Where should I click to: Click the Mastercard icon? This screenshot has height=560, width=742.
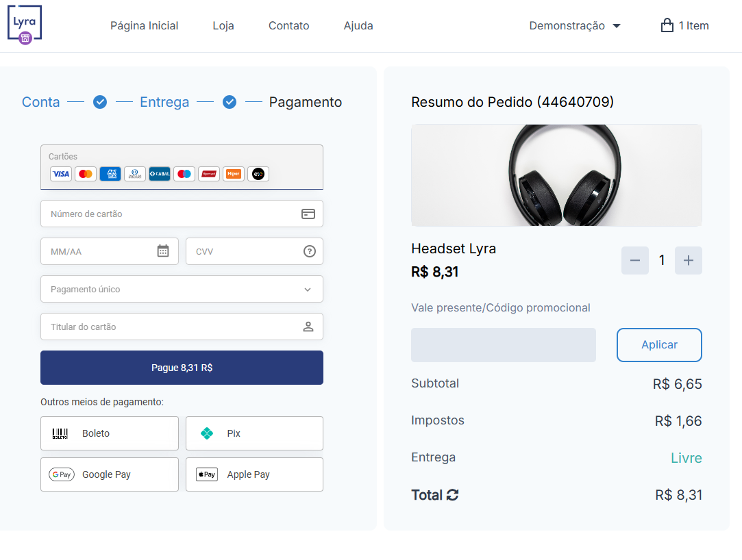(x=86, y=174)
